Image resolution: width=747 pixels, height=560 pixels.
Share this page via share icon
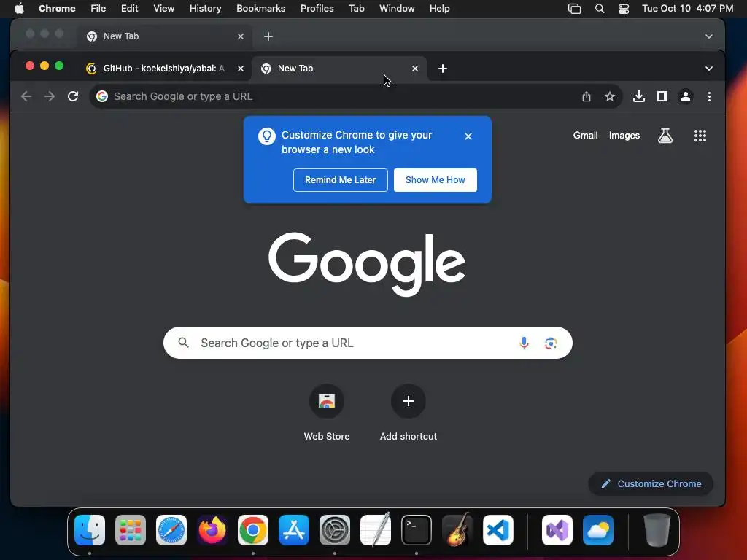click(x=587, y=97)
